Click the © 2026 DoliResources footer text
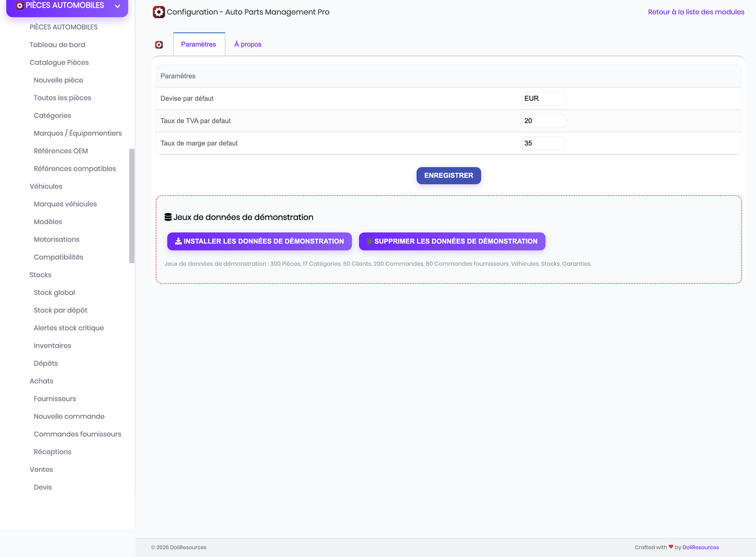This screenshot has width=756, height=557. (179, 547)
